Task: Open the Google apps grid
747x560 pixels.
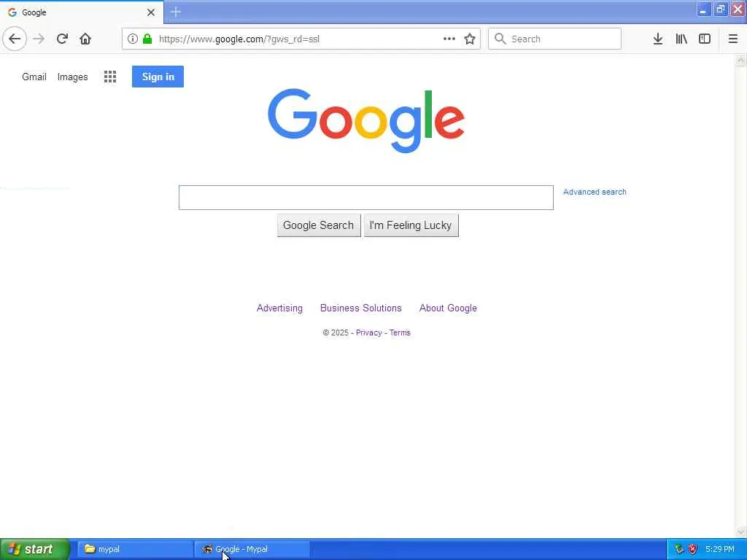Action: [110, 77]
